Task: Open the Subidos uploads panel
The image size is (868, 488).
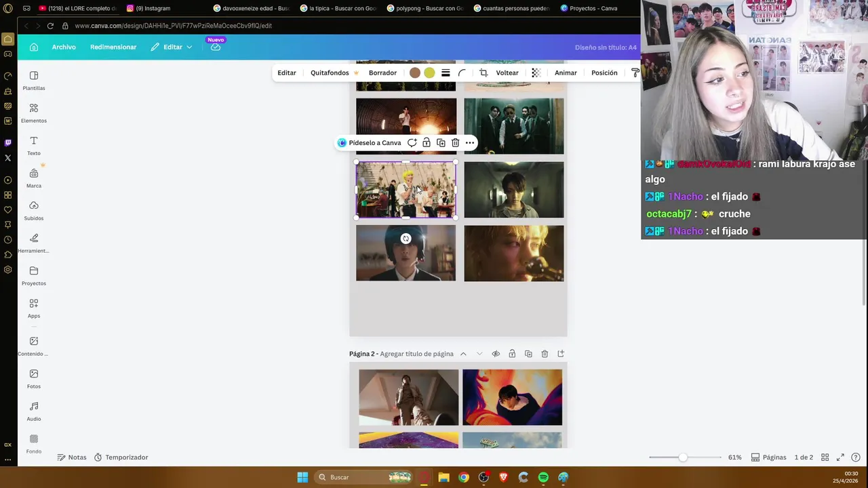Action: (x=34, y=210)
